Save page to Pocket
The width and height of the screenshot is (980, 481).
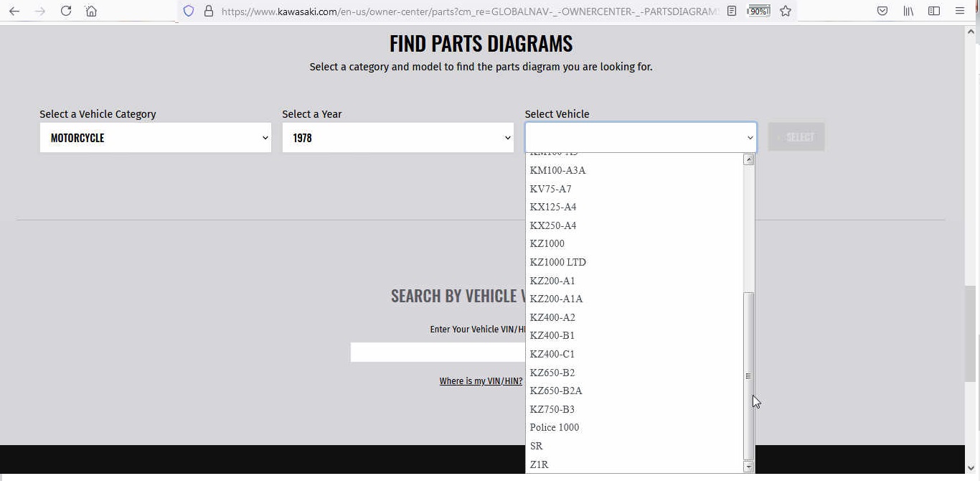[x=882, y=11]
